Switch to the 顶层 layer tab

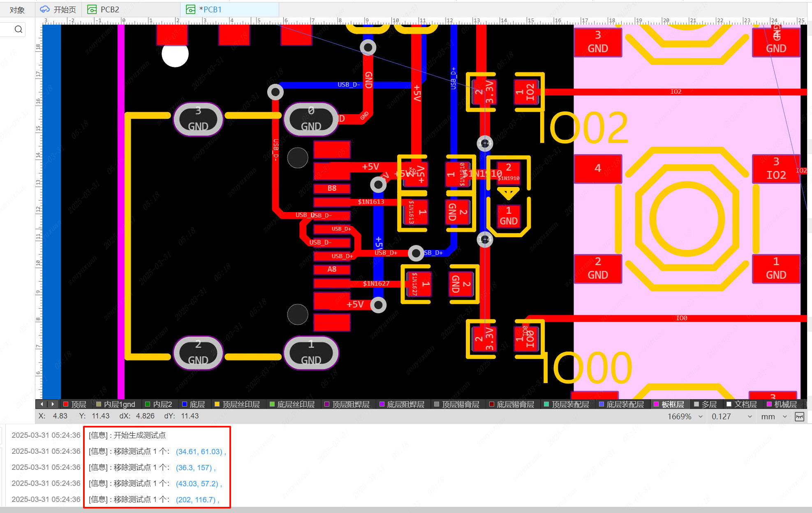click(x=78, y=404)
